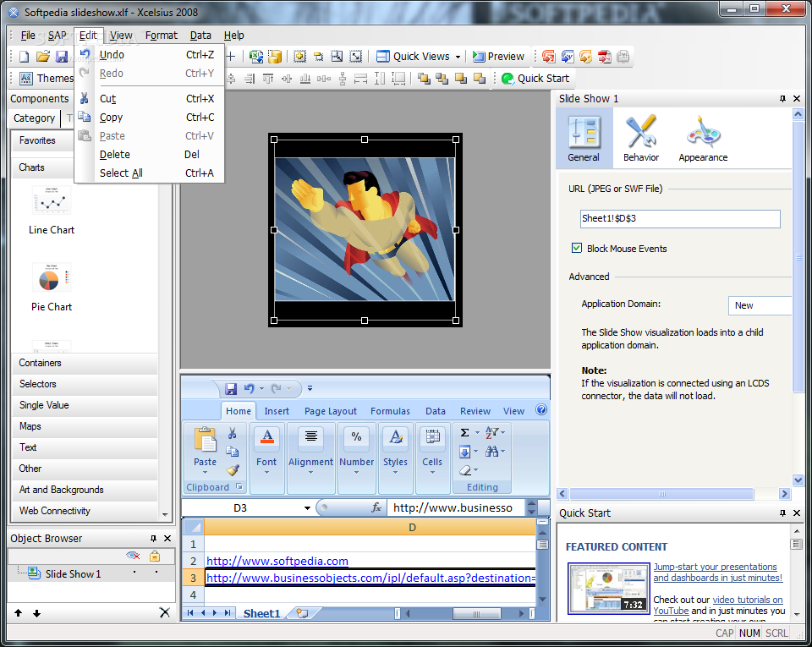The width and height of the screenshot is (812, 647).
Task: Click Format Painter brush in ribbon
Action: point(233,470)
